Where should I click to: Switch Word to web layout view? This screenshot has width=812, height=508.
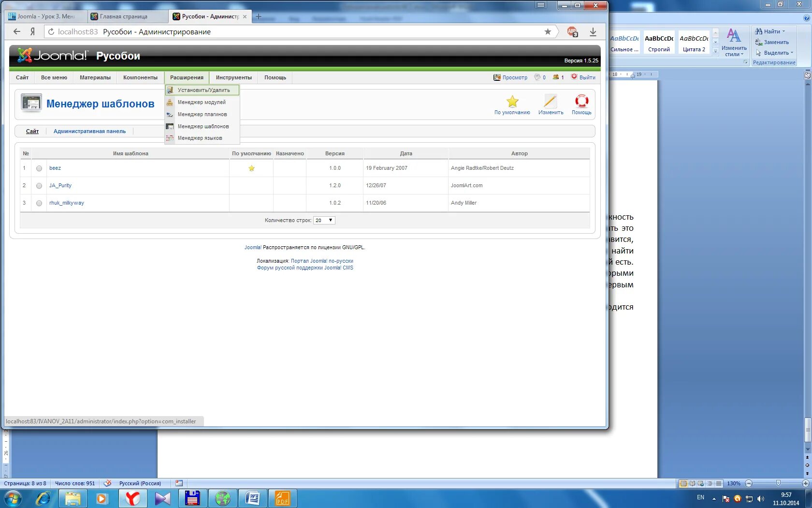(701, 483)
